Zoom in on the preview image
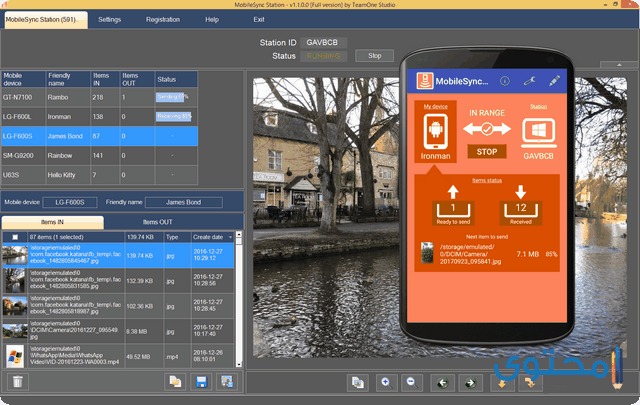The image size is (640, 405). [x=386, y=383]
